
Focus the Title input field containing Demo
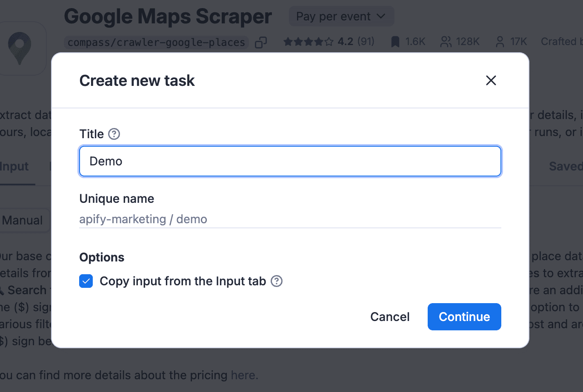290,161
